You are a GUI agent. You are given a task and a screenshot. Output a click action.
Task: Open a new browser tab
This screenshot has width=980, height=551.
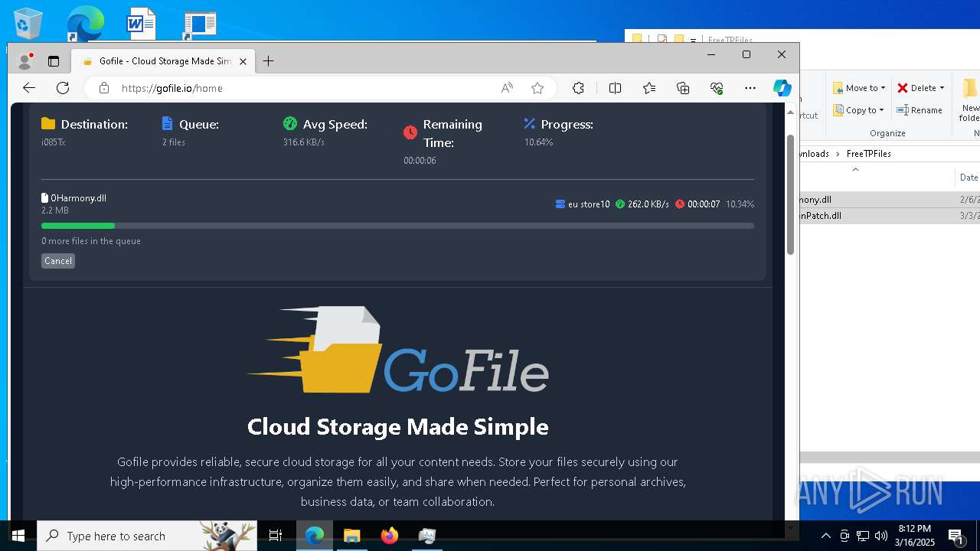268,61
